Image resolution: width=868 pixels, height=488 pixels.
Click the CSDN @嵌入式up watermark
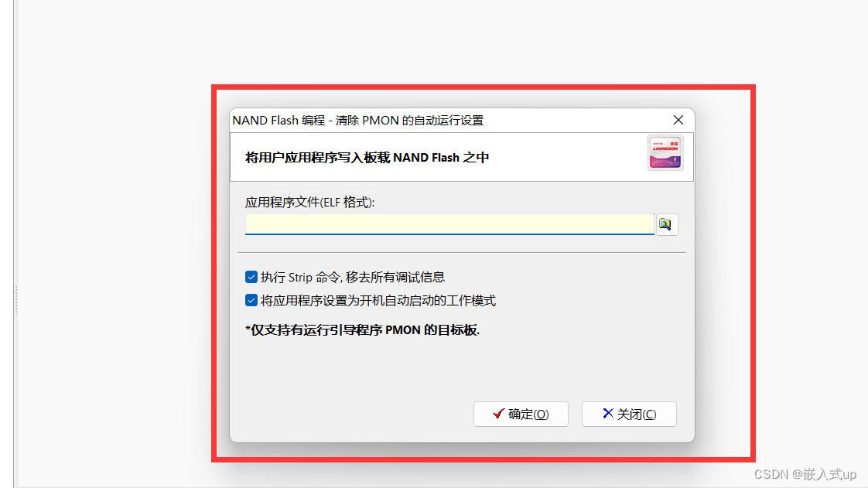tap(805, 474)
